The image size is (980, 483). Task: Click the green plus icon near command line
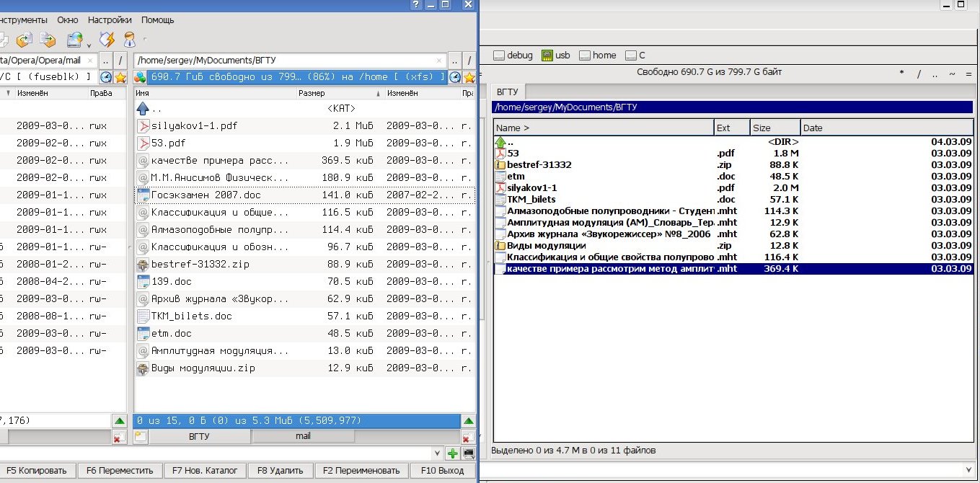click(x=452, y=453)
